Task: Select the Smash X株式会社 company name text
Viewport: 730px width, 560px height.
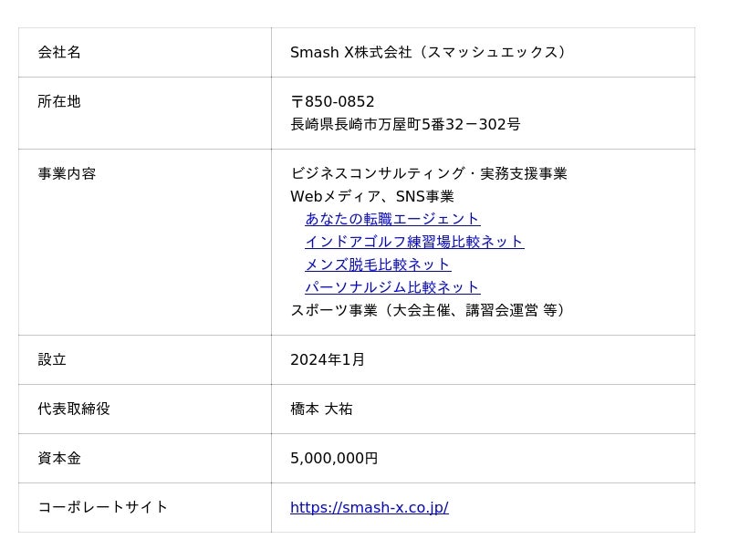Action: (430, 52)
